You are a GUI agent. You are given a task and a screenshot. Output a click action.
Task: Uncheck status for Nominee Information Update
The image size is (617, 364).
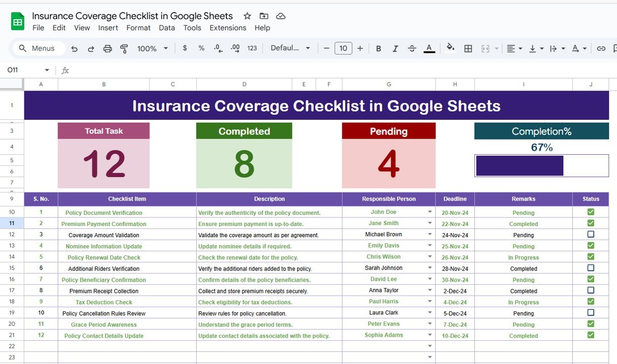tap(591, 245)
